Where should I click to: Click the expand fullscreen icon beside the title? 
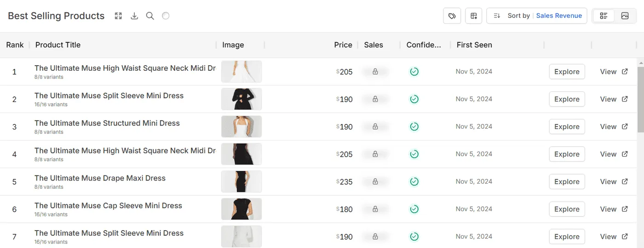[x=118, y=16]
